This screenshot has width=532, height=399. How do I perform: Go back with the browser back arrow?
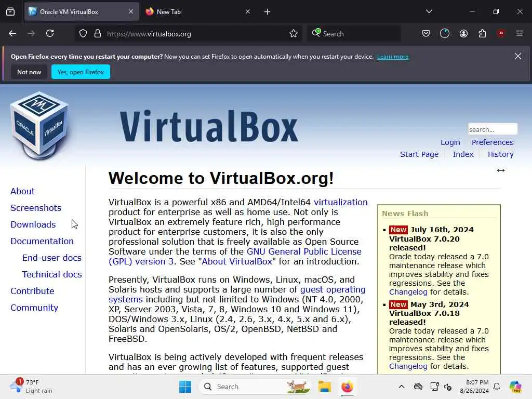click(x=12, y=33)
